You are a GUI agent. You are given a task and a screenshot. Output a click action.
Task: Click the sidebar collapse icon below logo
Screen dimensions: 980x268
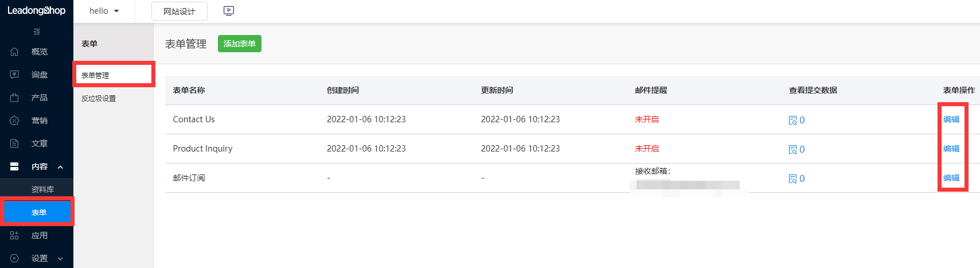[x=37, y=32]
